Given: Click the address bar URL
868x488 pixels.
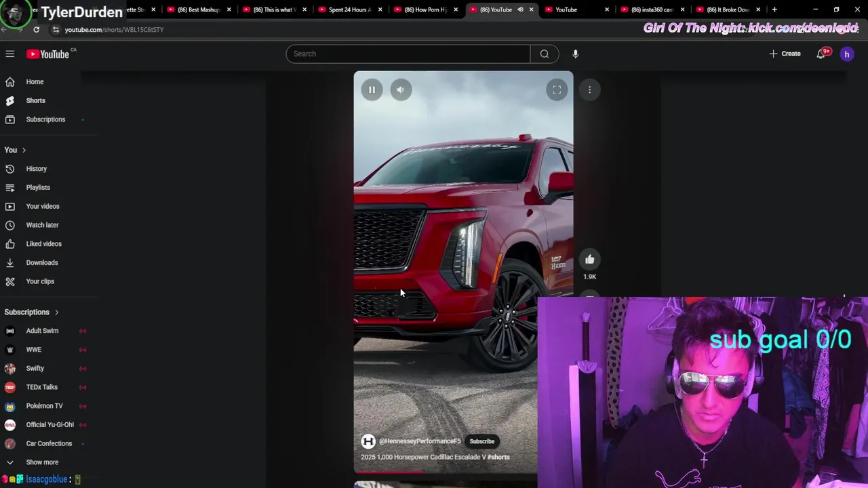Looking at the screenshot, I should 114,30.
